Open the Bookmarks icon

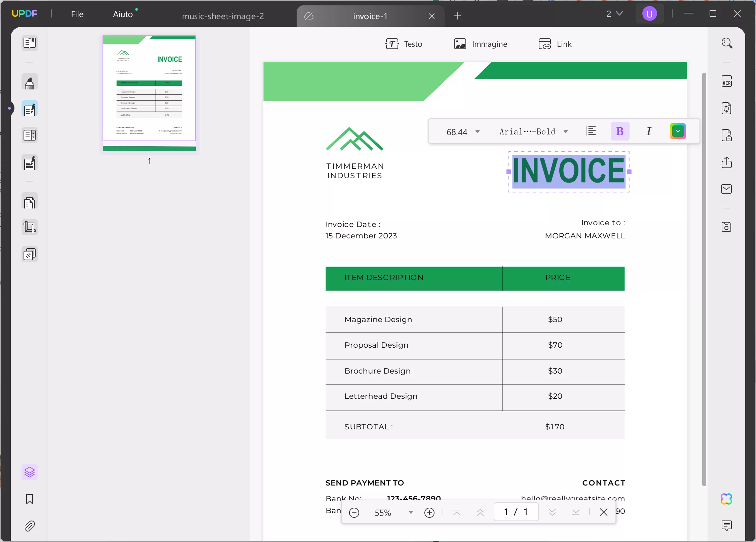(30, 499)
